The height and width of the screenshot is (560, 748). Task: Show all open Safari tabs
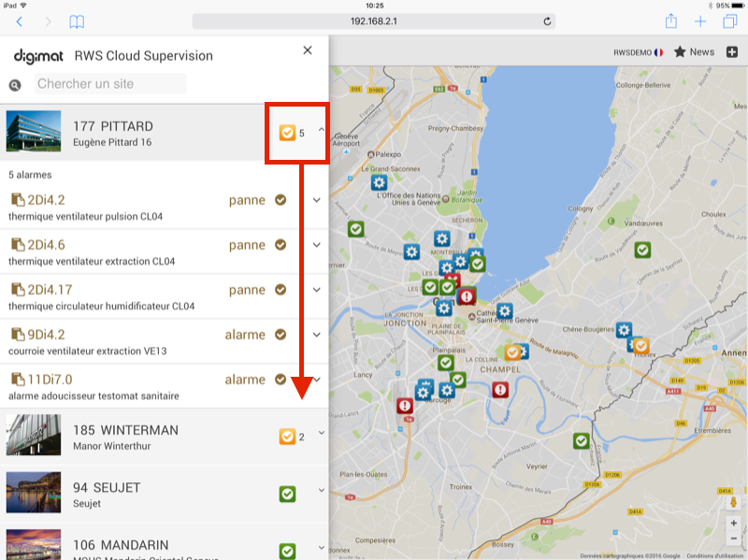click(x=730, y=22)
